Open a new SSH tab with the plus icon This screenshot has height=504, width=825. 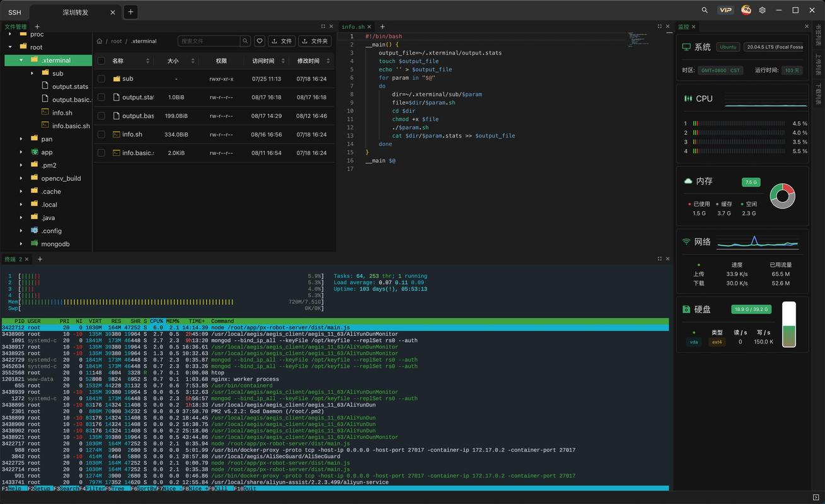tap(130, 11)
